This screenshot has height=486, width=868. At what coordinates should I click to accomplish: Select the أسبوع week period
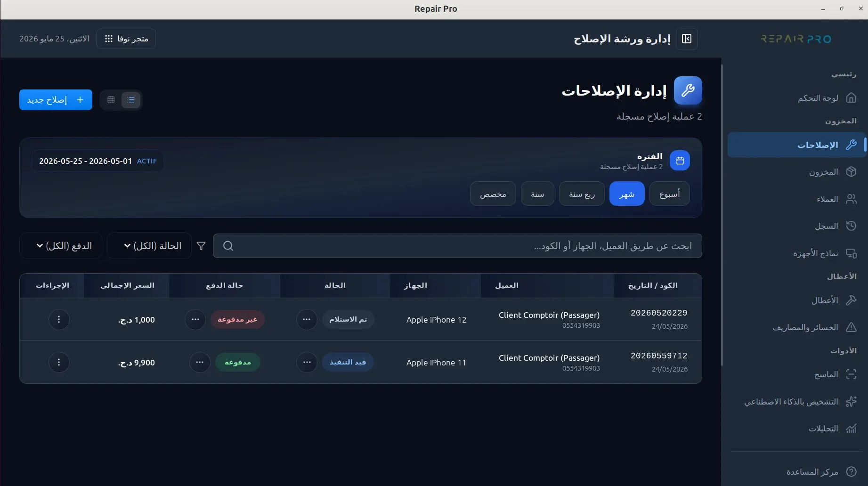click(x=669, y=194)
